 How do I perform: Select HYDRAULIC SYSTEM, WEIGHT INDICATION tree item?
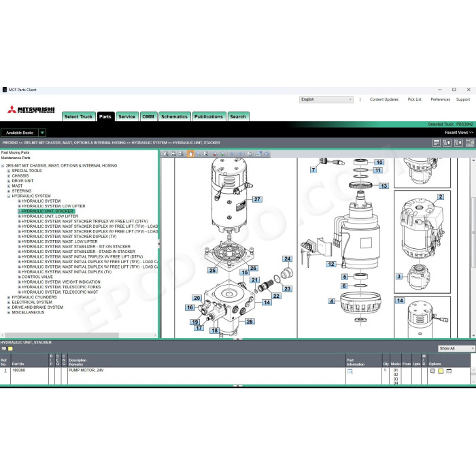61,282
